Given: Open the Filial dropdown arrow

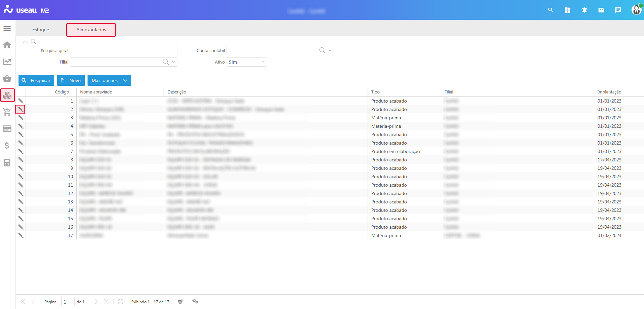Looking at the screenshot, I should 173,62.
